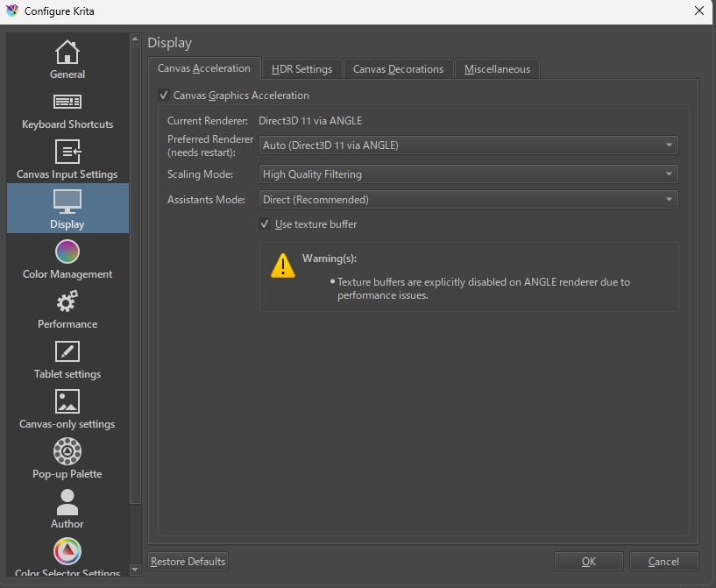Toggle Use texture buffer checkbox
716x588 pixels.
click(x=265, y=223)
